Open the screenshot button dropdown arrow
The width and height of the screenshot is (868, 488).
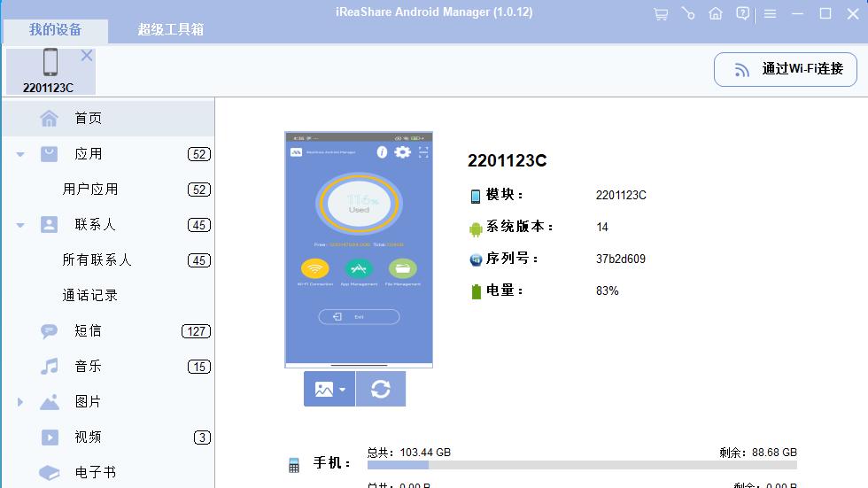click(342, 390)
